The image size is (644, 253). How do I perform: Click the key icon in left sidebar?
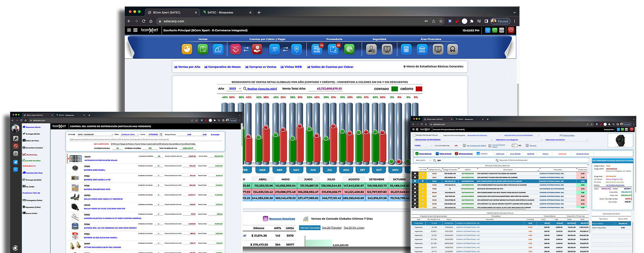coord(15,138)
